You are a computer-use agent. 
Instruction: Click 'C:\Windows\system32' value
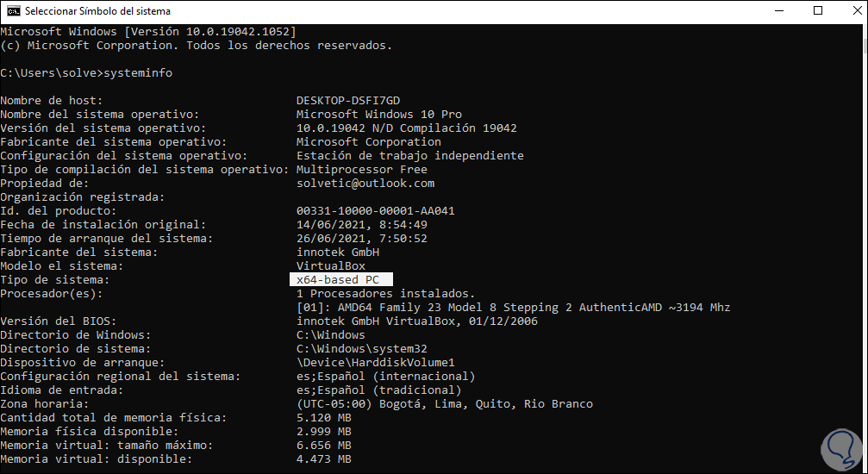(362, 349)
